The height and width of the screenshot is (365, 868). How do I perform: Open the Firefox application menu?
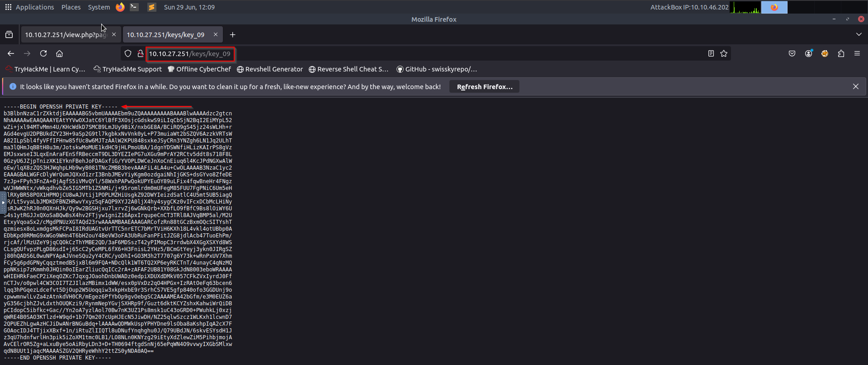(857, 53)
